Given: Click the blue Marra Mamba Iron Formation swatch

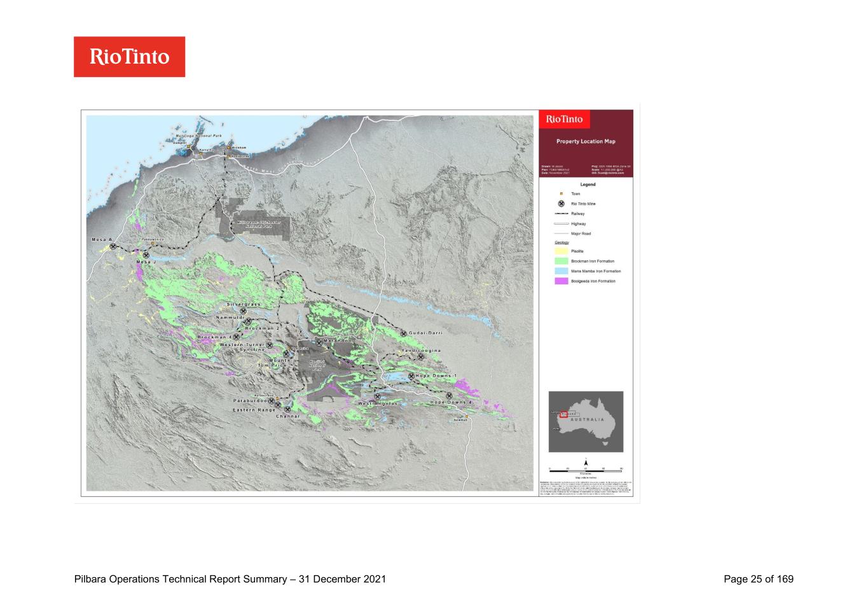Looking at the screenshot, I should tap(561, 271).
